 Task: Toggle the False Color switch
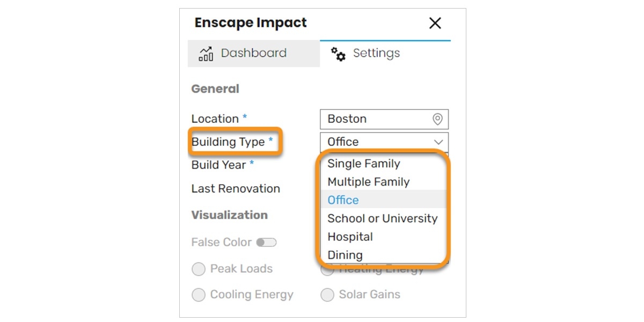[267, 242]
